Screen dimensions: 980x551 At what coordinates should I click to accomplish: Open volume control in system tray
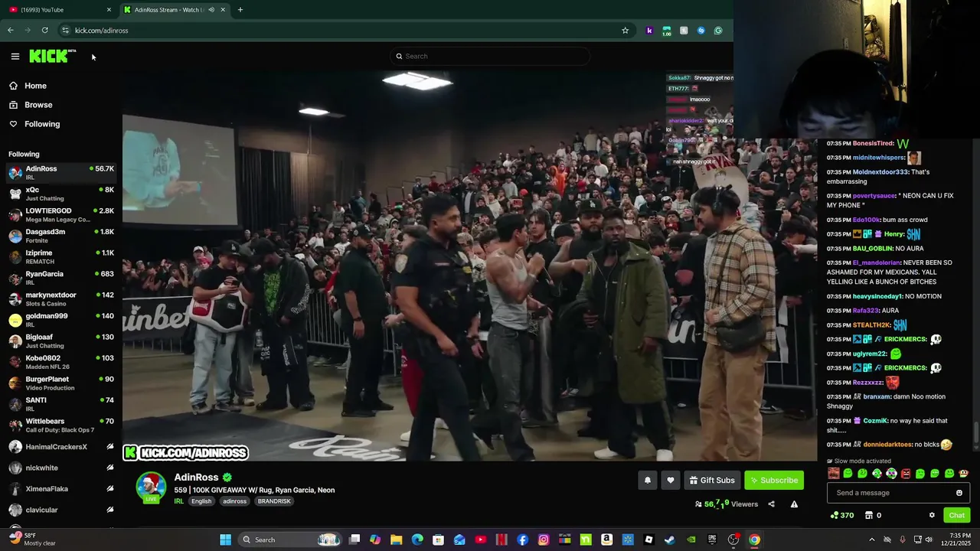pyautogui.click(x=928, y=540)
